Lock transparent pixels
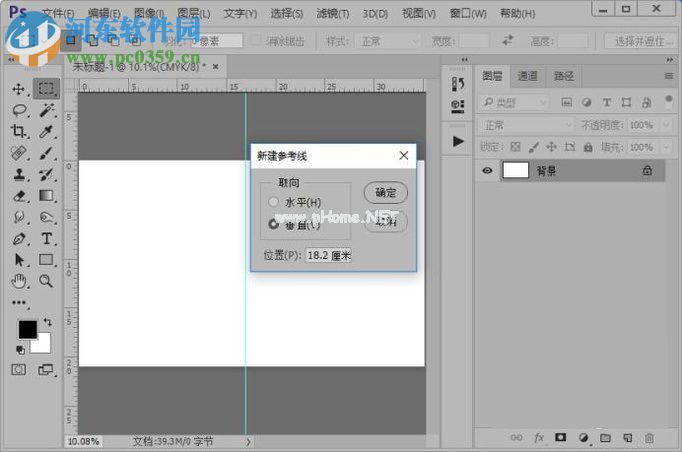The image size is (682, 452). [x=515, y=147]
